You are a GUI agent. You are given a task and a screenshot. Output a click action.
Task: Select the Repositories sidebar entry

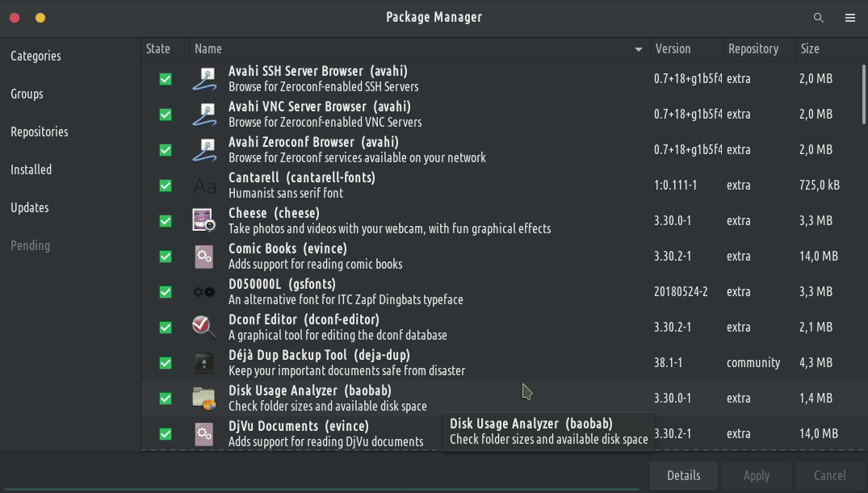40,132
